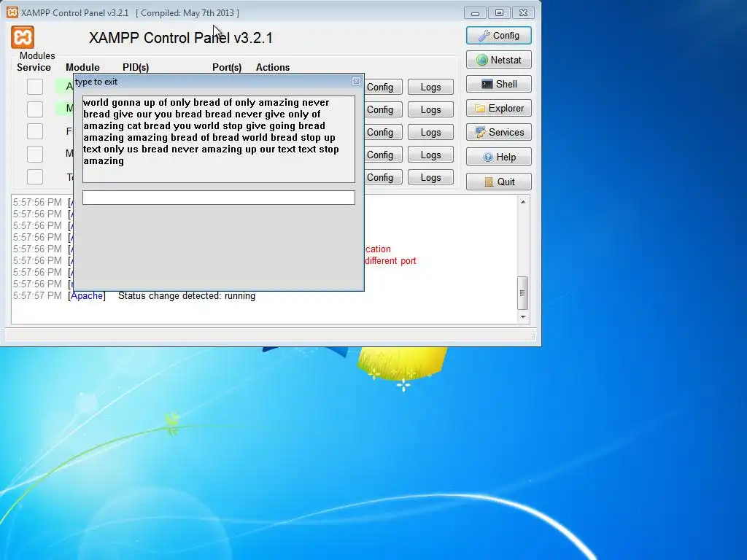Launch the Shell button
Viewport: 747px width, 560px height.
click(x=499, y=85)
